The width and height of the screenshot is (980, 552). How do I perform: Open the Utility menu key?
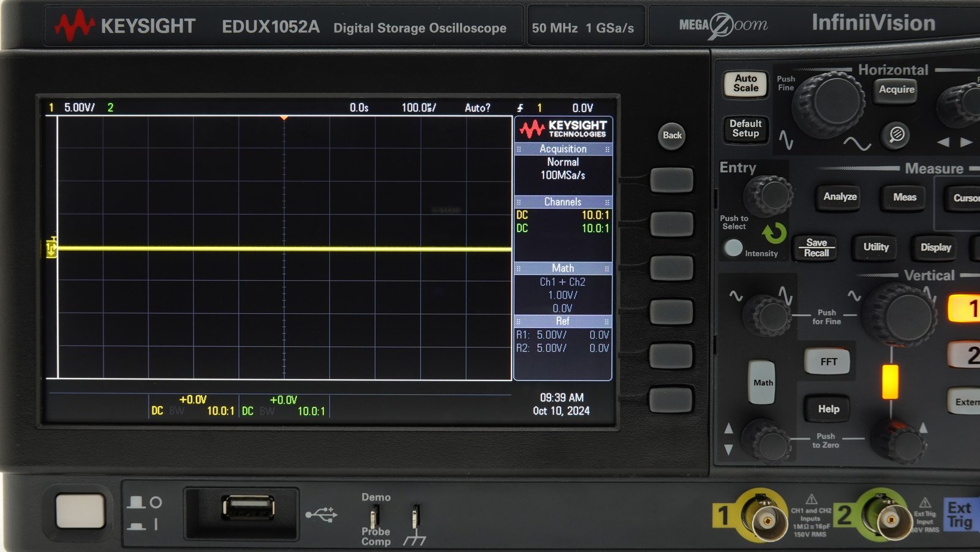876,248
